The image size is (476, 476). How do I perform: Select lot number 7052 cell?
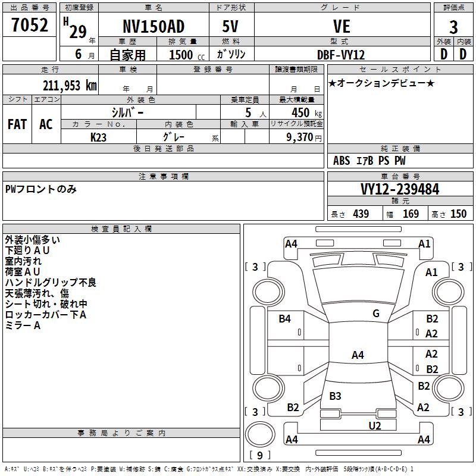coord(29,25)
